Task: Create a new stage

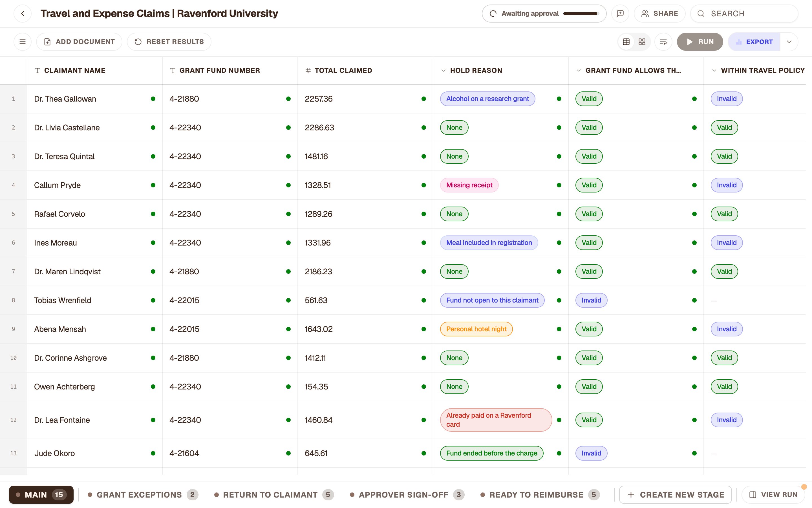Action: click(675, 494)
